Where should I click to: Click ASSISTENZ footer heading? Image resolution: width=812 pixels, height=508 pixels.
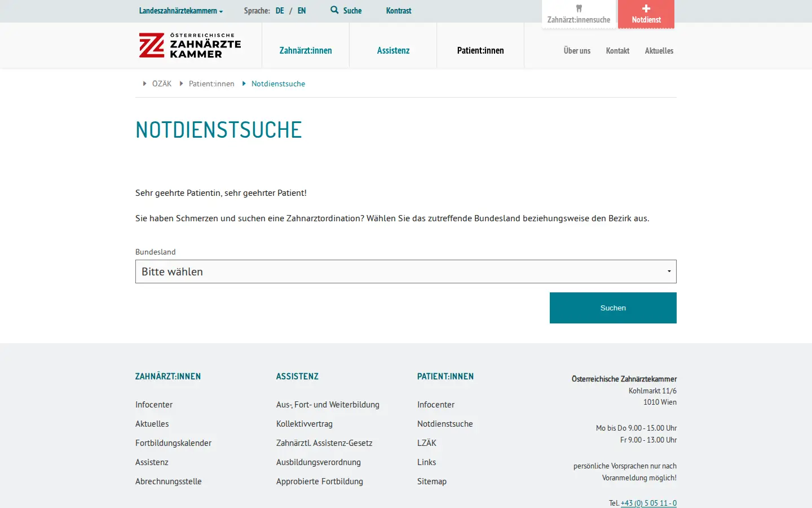[297, 376]
